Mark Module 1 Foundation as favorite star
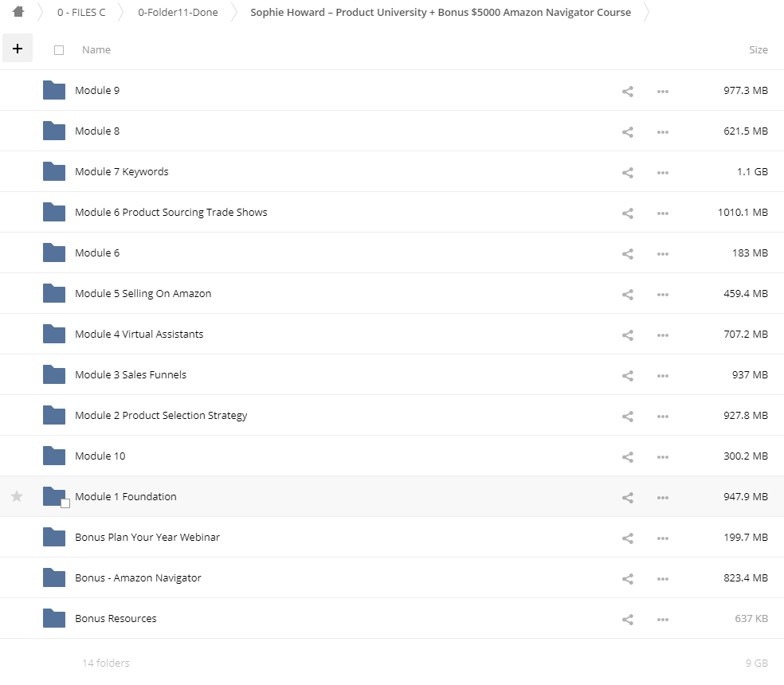Image resolution: width=784 pixels, height=685 pixels. [17, 496]
